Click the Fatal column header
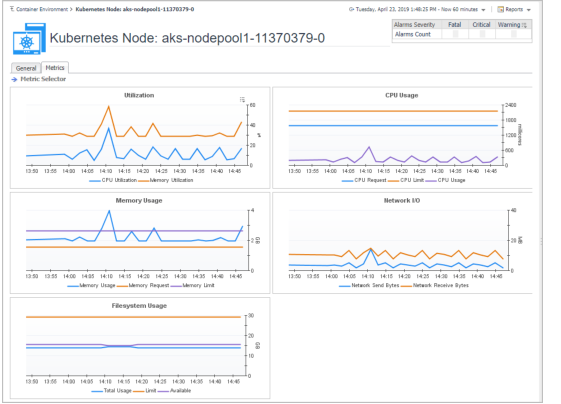The width and height of the screenshot is (561, 404). 455,25
